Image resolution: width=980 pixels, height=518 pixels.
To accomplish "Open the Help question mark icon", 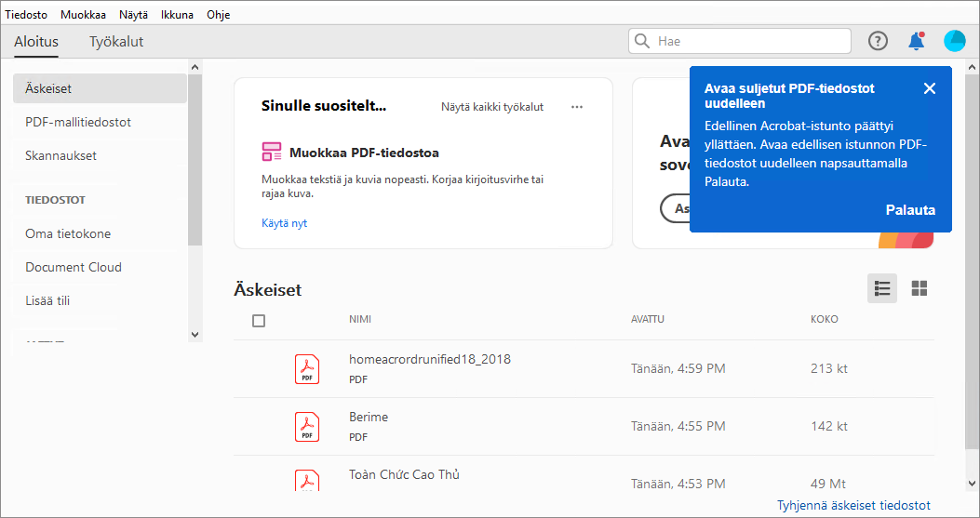I will (x=878, y=41).
